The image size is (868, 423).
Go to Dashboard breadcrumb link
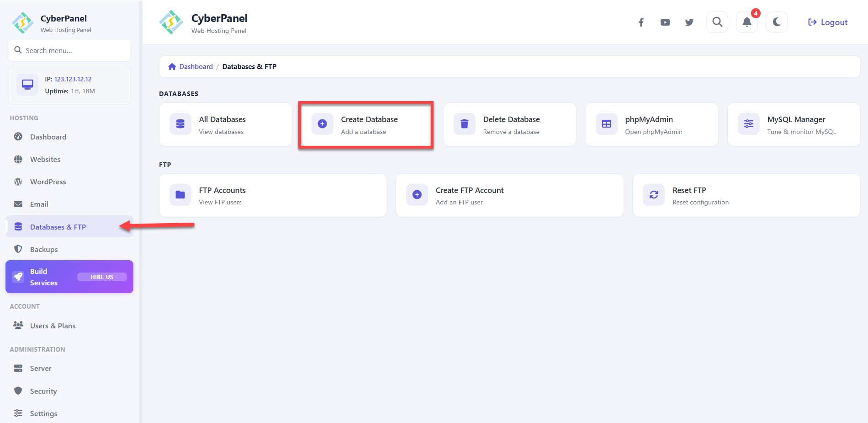click(196, 67)
